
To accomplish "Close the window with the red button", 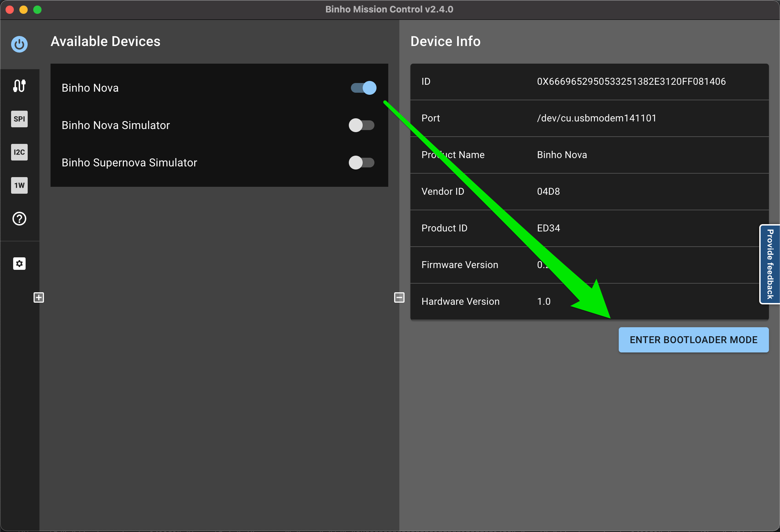I will point(10,10).
